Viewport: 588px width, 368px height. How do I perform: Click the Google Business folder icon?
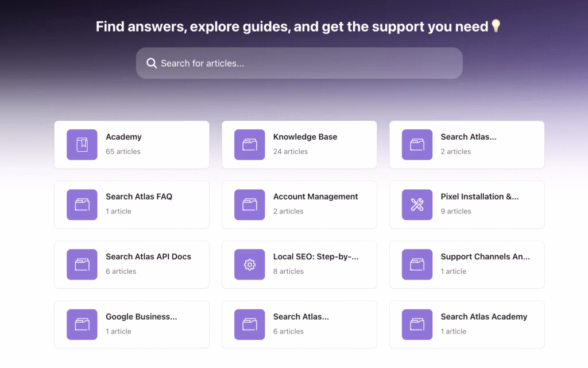(82, 324)
